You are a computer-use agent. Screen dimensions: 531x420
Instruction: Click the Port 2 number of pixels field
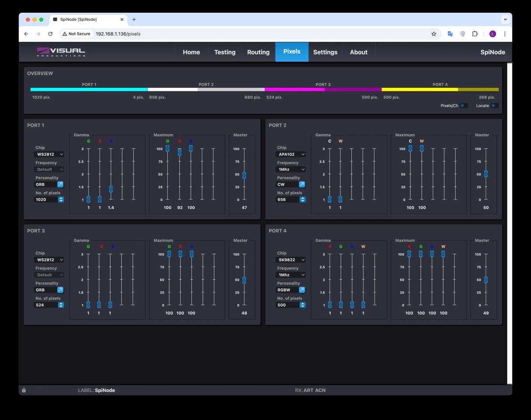click(287, 199)
